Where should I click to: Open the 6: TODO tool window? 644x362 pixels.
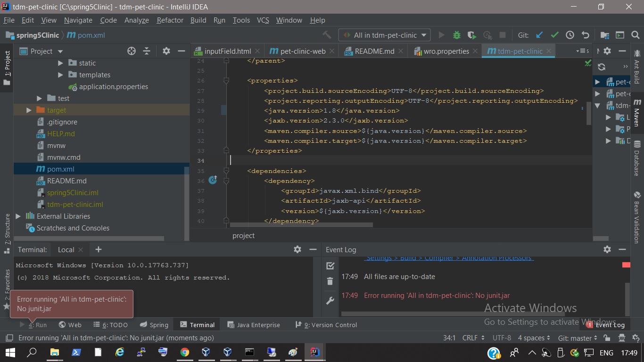pos(111,325)
